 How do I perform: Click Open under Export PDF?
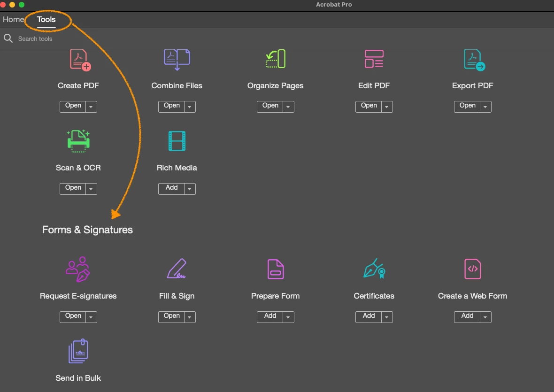click(x=467, y=106)
